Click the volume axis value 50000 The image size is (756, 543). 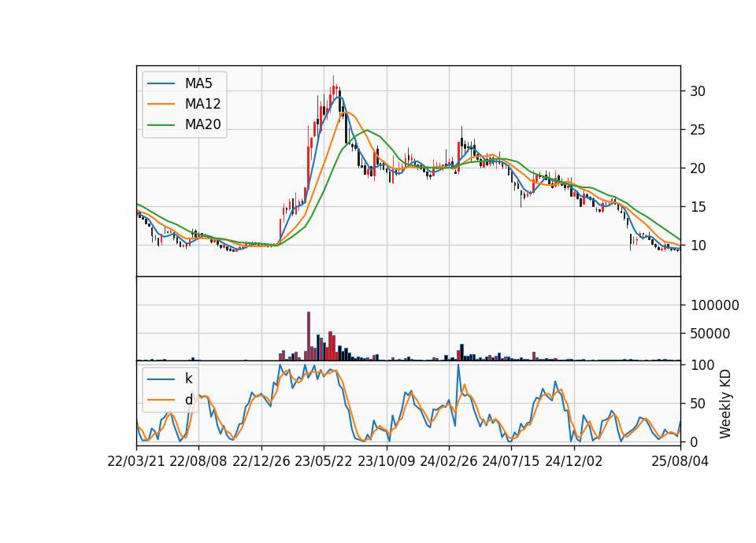pos(710,334)
